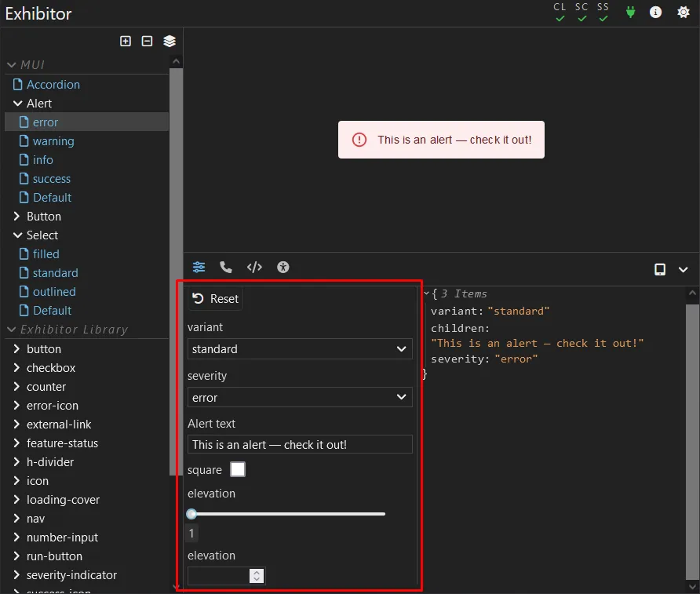Image resolution: width=700 pixels, height=594 pixels.
Task: Collapse the Alert tree node
Action: click(17, 103)
